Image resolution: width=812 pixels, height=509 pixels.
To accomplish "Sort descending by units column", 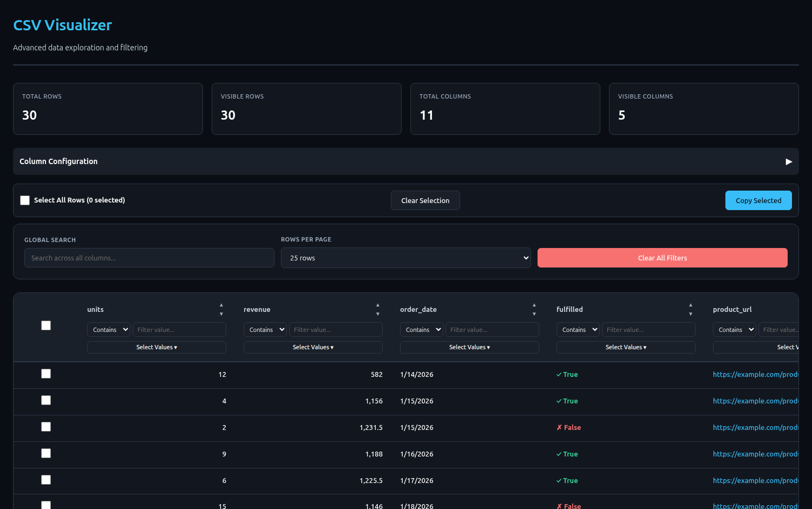I will 221,314.
